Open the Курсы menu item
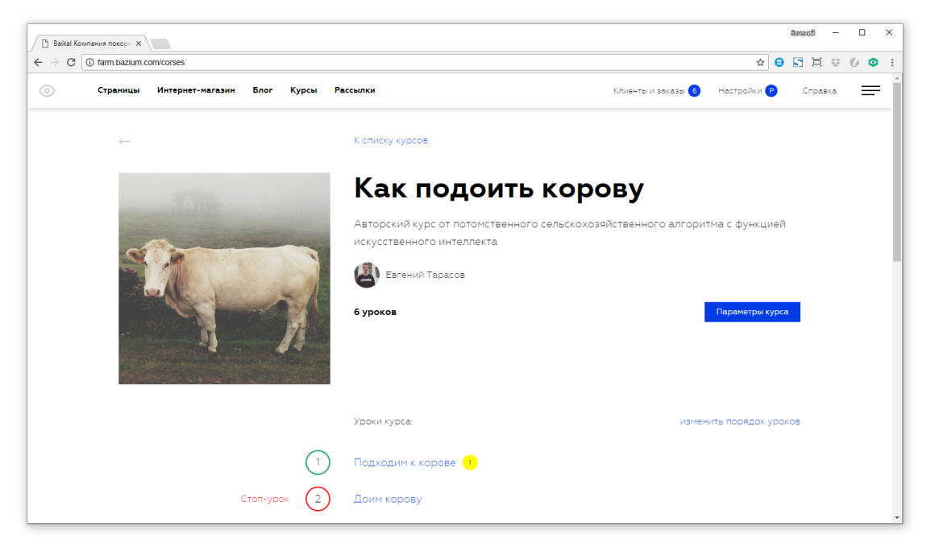Screen dimensions: 935x560 [304, 90]
